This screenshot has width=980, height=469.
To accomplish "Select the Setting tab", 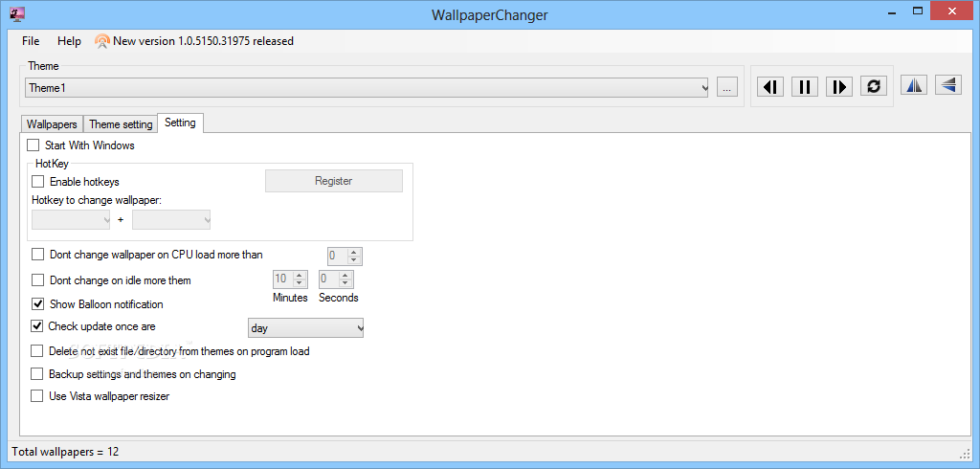I will (180, 123).
